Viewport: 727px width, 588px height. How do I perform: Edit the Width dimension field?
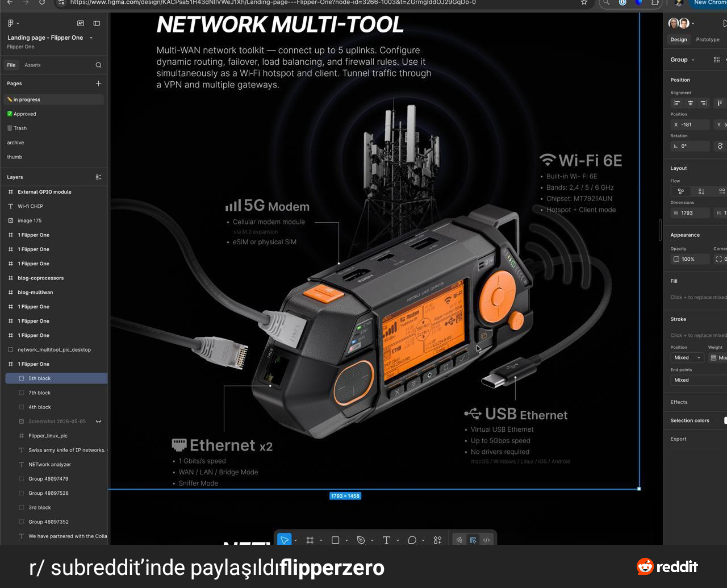(690, 213)
